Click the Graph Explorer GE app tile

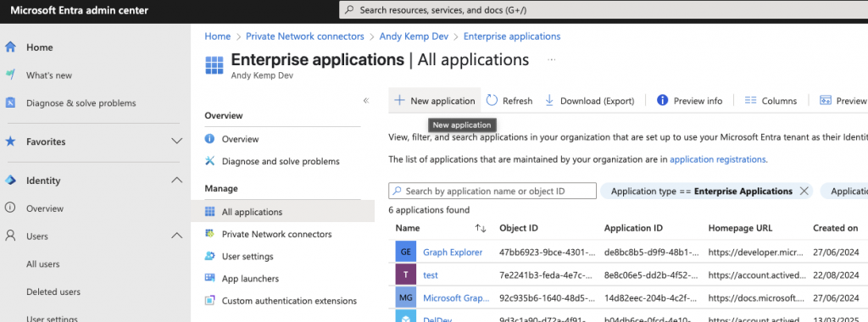(406, 252)
